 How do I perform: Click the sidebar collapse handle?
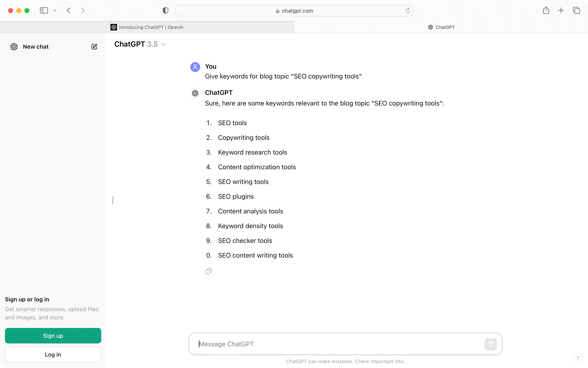(x=113, y=200)
